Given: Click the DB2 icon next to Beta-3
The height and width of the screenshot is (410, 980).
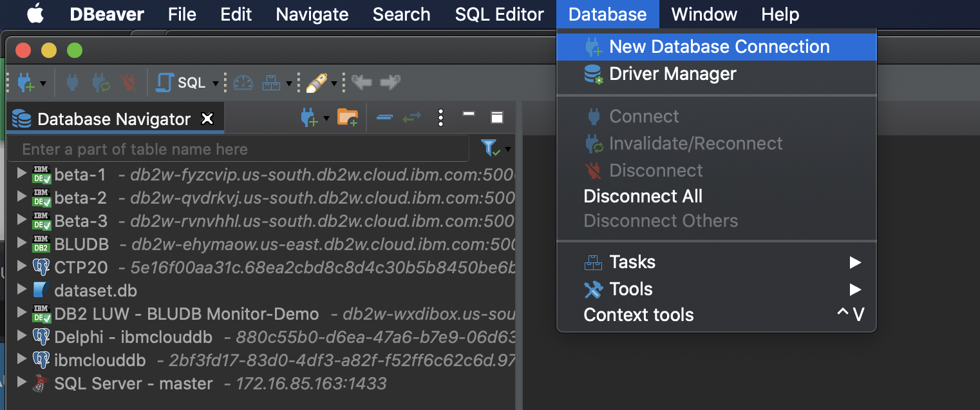Looking at the screenshot, I should click(x=42, y=220).
